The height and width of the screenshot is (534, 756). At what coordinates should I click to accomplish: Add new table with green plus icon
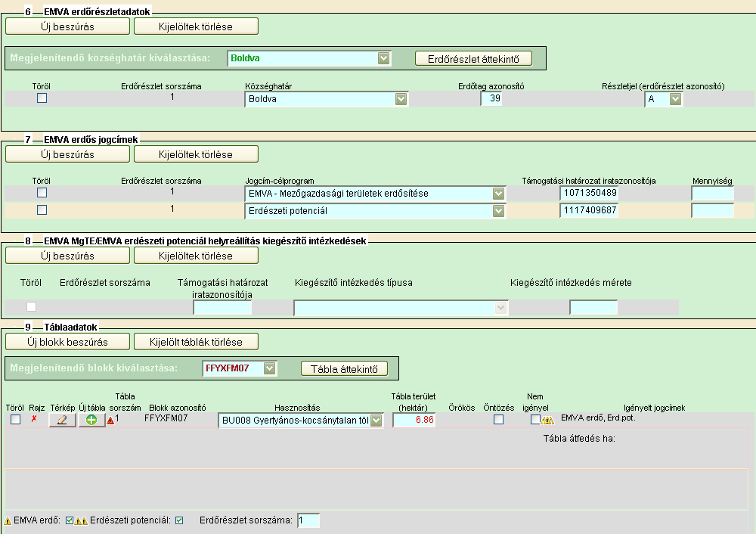[x=91, y=420]
